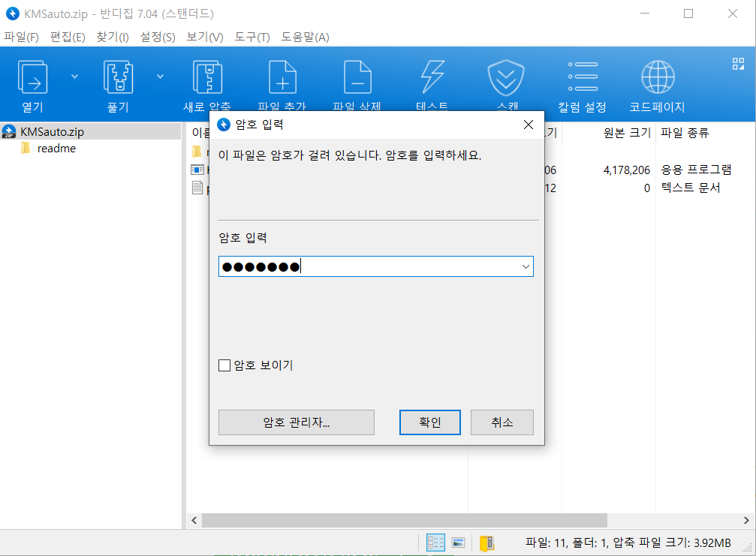
Task: Expand the Open (열기) dropdown arrow
Action: [75, 77]
